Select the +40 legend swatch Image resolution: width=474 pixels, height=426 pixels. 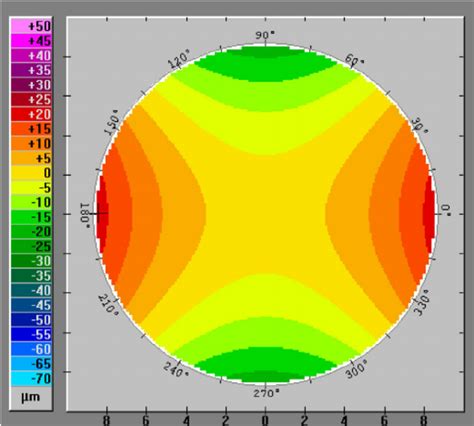[31, 55]
